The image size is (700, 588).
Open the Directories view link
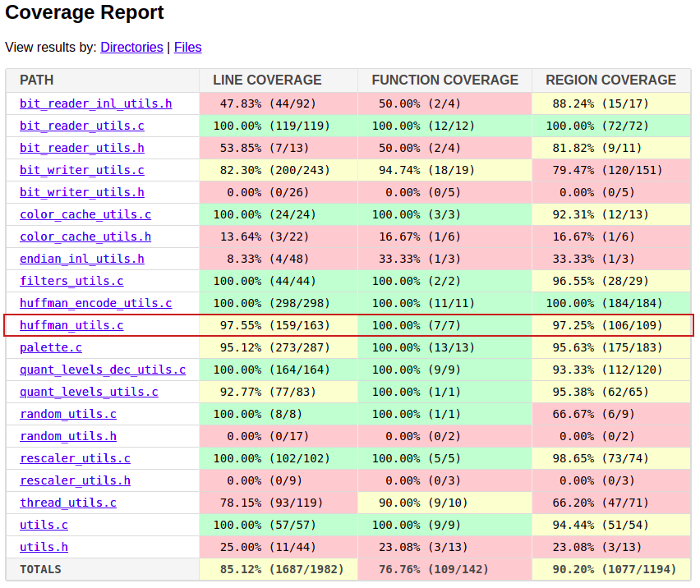coord(131,48)
